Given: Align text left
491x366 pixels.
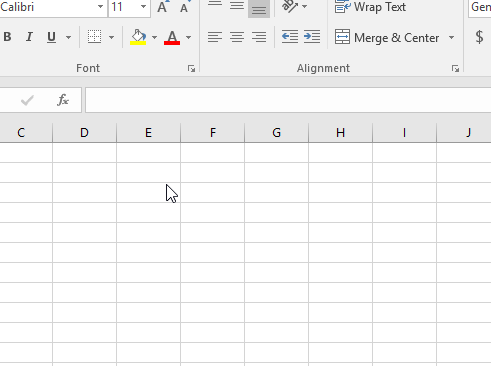Looking at the screenshot, I should pos(215,37).
